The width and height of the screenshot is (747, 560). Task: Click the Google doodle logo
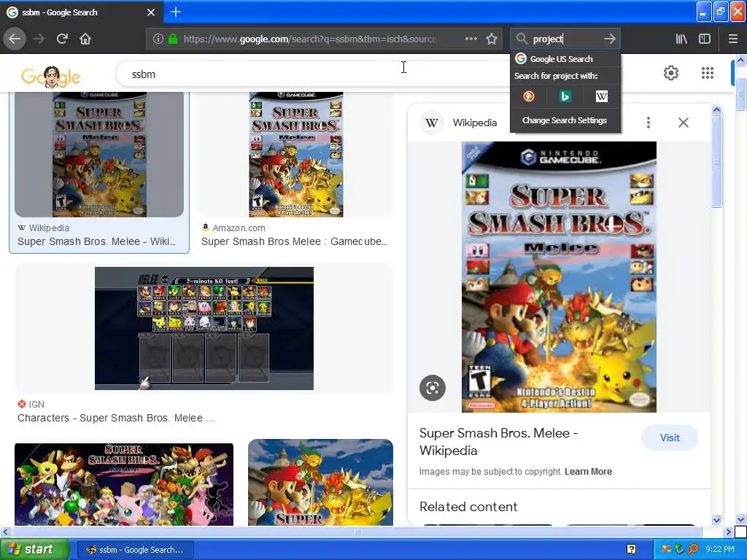click(51, 76)
